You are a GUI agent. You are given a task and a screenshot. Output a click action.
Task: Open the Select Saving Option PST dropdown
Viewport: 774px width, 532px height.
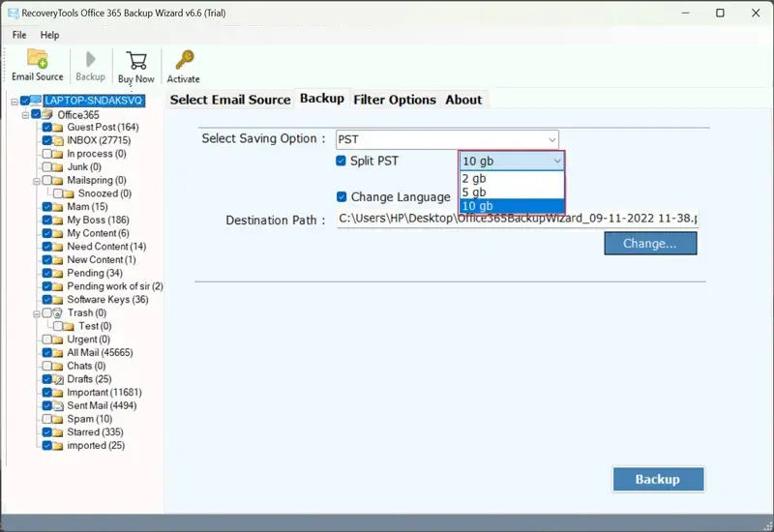pyautogui.click(x=447, y=139)
